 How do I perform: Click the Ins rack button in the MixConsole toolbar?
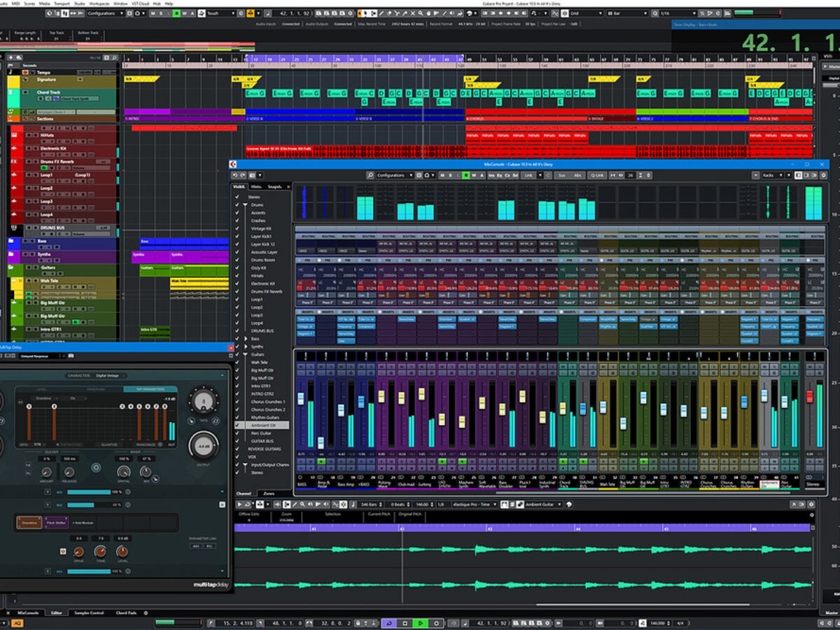click(490, 175)
